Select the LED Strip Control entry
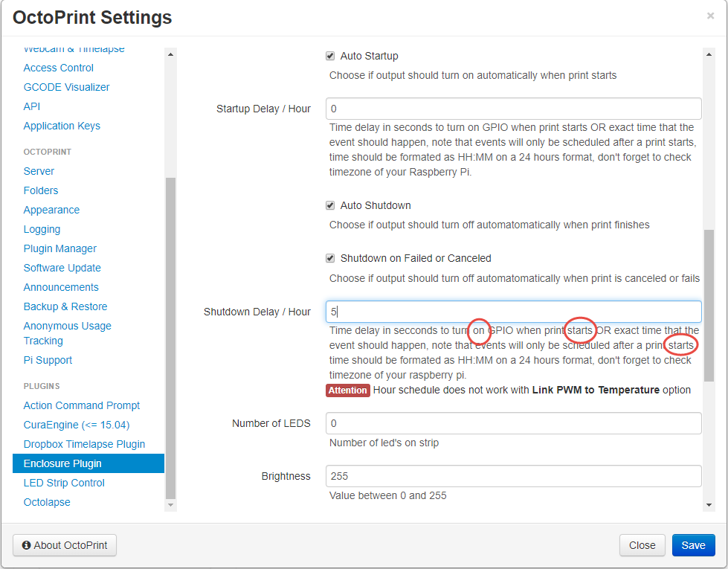The width and height of the screenshot is (728, 569). pos(63,482)
